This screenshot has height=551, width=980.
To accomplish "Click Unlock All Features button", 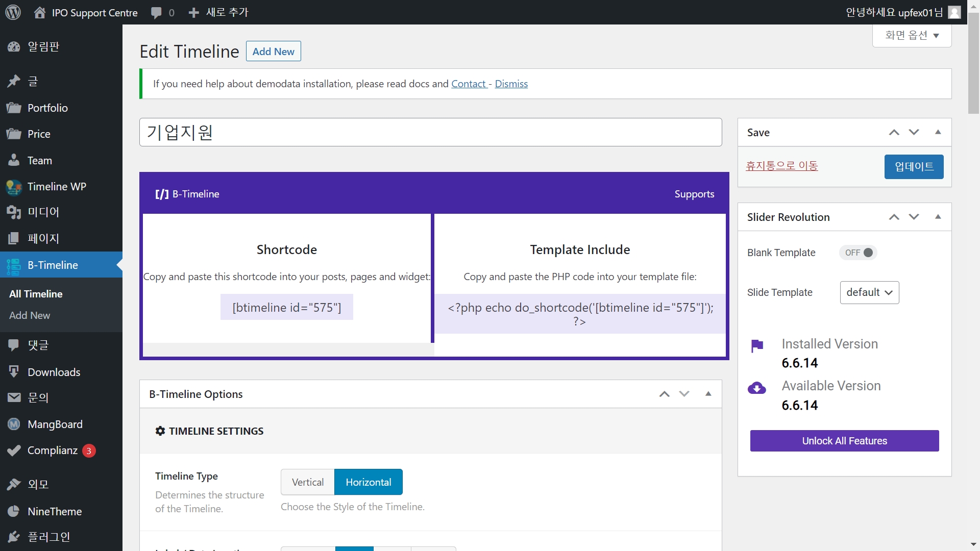I will [845, 441].
